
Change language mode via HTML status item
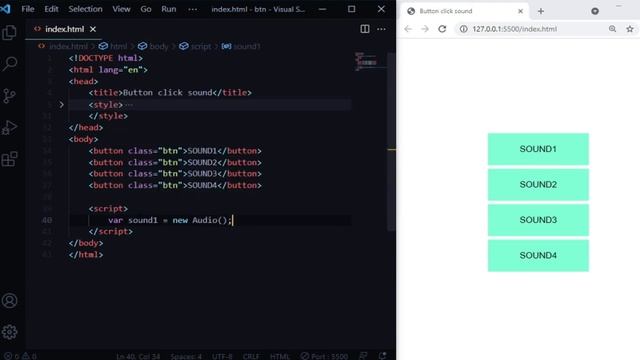click(x=280, y=356)
